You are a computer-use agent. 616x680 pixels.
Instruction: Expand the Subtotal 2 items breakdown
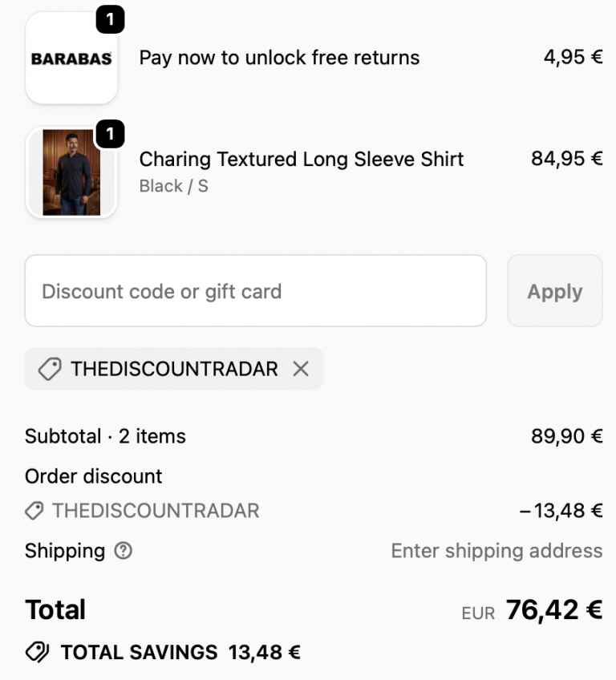pos(105,436)
